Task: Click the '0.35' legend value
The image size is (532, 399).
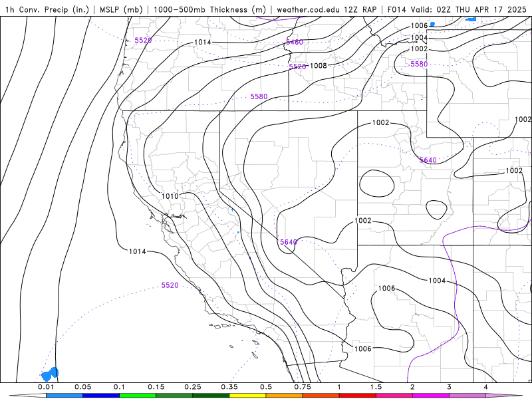Action: [229, 387]
